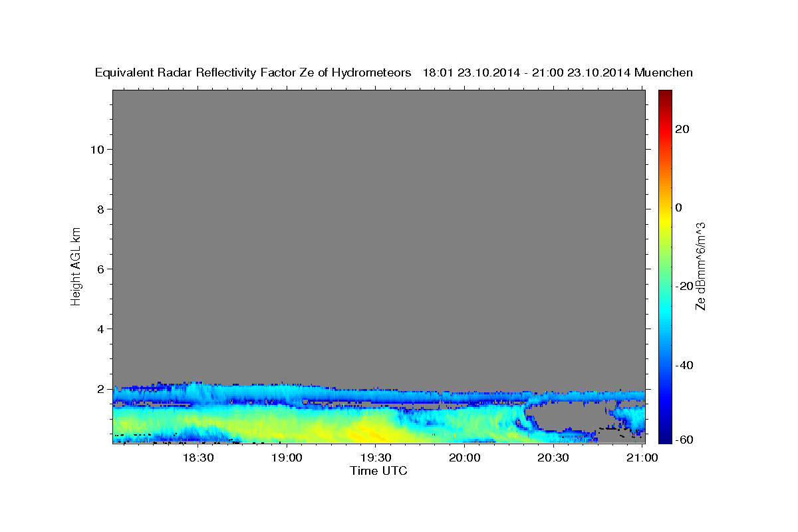
Task: Click the colorbar value 0
Action: [679, 207]
